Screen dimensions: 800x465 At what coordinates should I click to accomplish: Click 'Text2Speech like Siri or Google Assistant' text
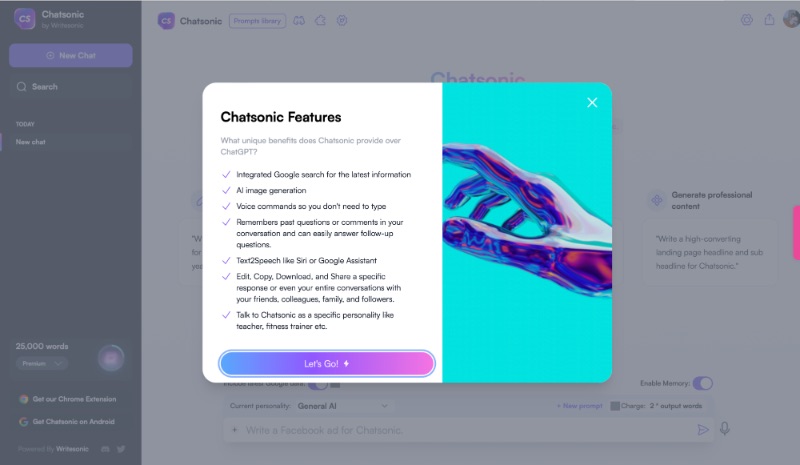[x=306, y=260]
